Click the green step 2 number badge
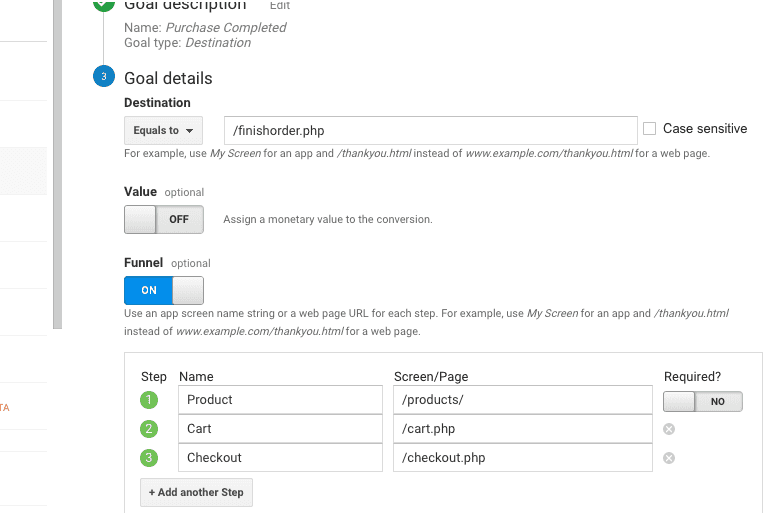This screenshot has height=530, width=773. click(149, 429)
